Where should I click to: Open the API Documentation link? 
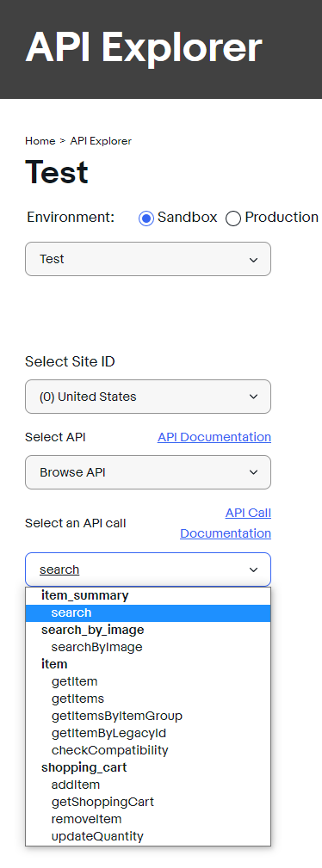click(214, 437)
